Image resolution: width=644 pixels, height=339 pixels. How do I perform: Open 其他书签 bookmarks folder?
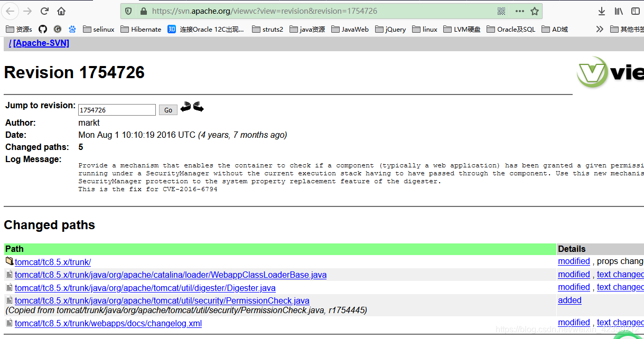tap(627, 29)
